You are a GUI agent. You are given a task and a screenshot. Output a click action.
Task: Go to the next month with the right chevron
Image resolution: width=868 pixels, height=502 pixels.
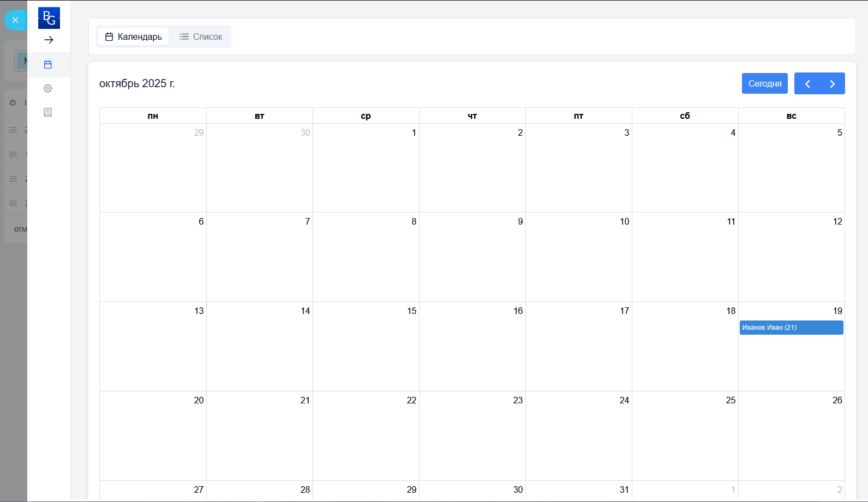(x=832, y=83)
